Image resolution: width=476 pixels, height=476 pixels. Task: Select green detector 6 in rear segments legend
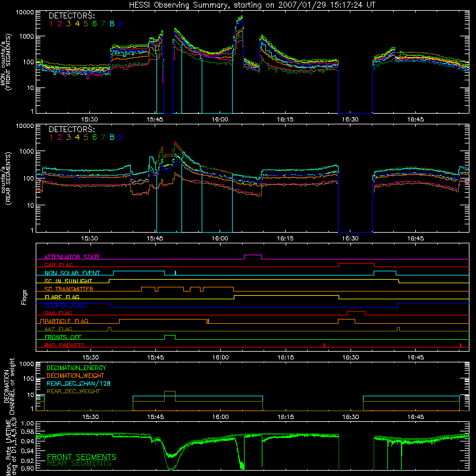click(x=95, y=137)
